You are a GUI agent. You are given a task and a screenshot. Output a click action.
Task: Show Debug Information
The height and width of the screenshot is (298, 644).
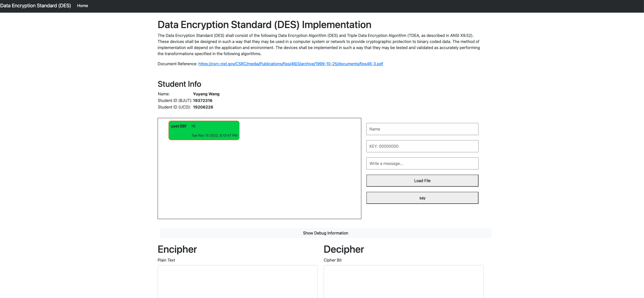[325, 233]
